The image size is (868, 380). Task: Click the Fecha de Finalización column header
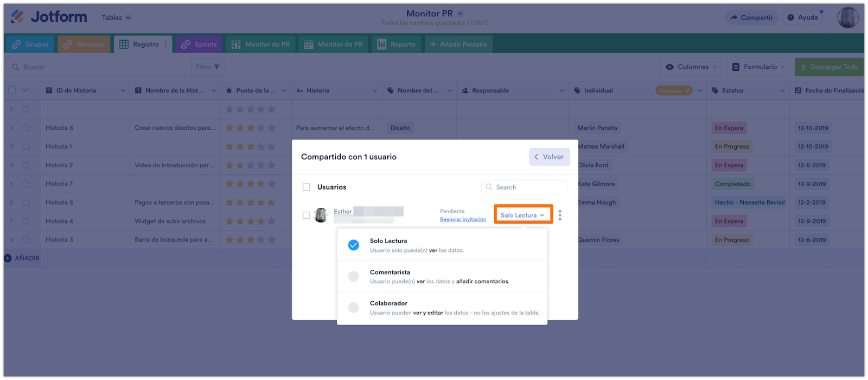(828, 91)
